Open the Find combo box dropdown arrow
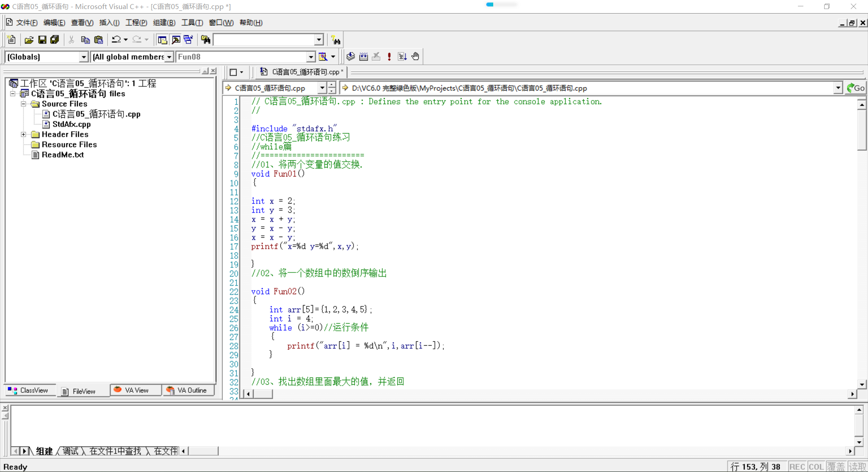The width and height of the screenshot is (868, 472). (319, 40)
